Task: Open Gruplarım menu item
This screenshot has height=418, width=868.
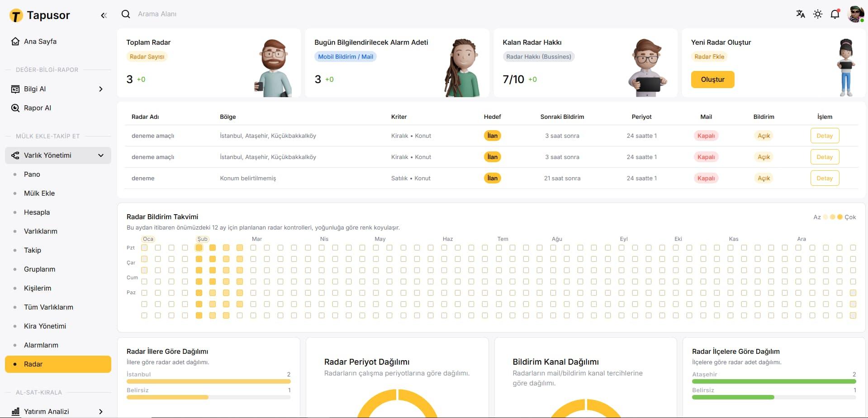Action: pos(58,269)
